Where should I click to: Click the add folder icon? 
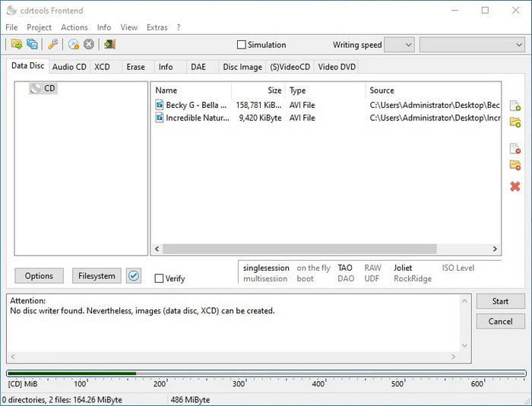point(515,122)
